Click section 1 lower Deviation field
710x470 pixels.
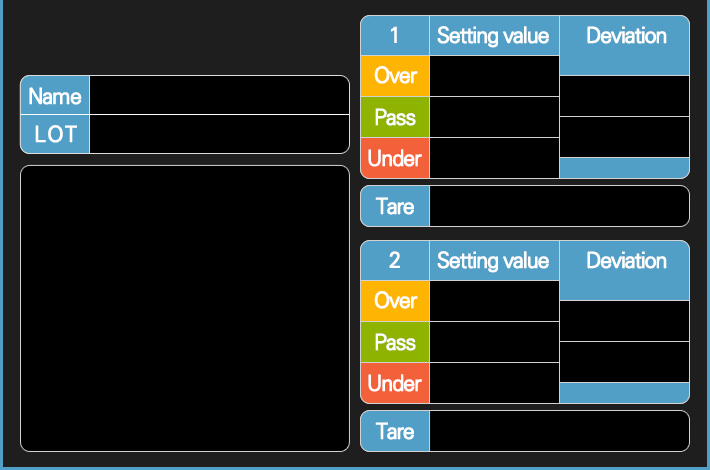pyautogui.click(x=624, y=137)
